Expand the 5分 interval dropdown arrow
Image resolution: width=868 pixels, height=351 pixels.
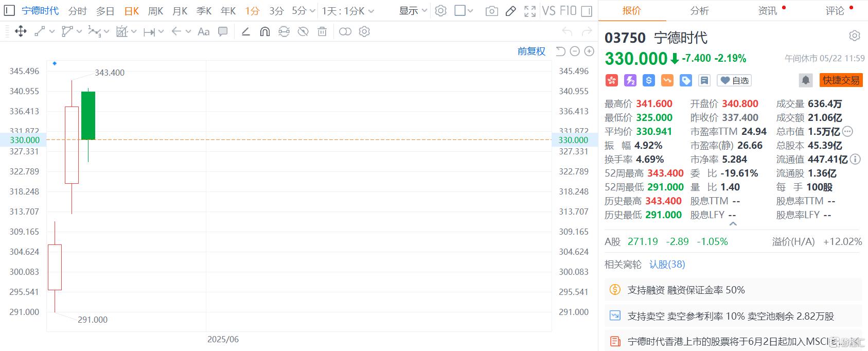(x=312, y=11)
